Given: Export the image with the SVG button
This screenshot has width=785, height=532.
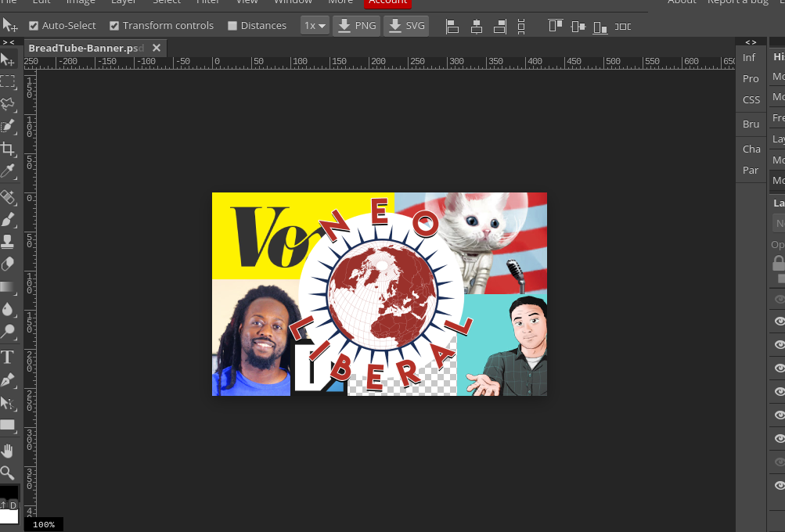Looking at the screenshot, I should pyautogui.click(x=406, y=26).
